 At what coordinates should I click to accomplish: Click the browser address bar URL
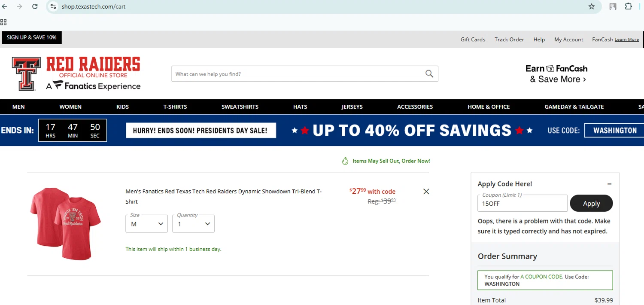[94, 6]
